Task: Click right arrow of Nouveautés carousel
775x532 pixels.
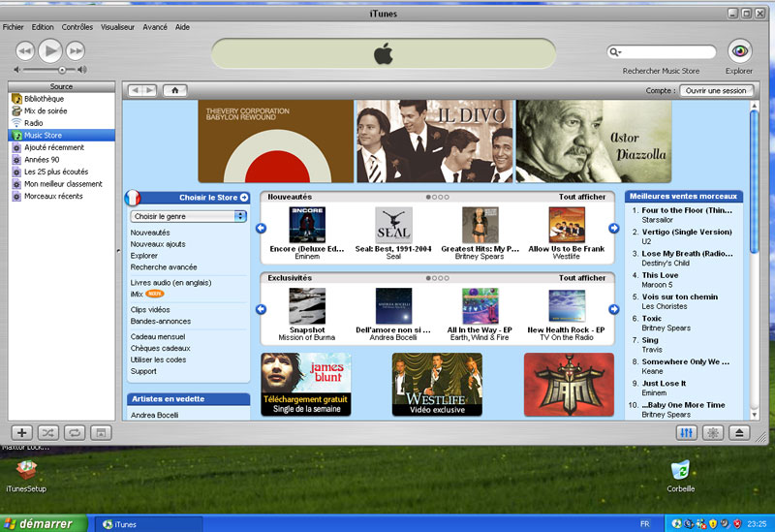Action: (x=614, y=228)
